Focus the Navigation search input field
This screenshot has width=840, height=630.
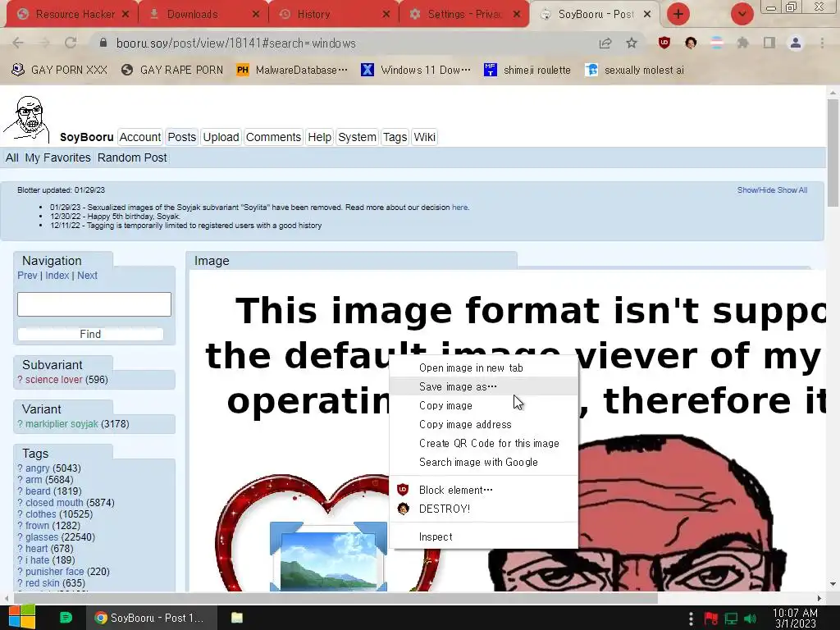tap(94, 304)
